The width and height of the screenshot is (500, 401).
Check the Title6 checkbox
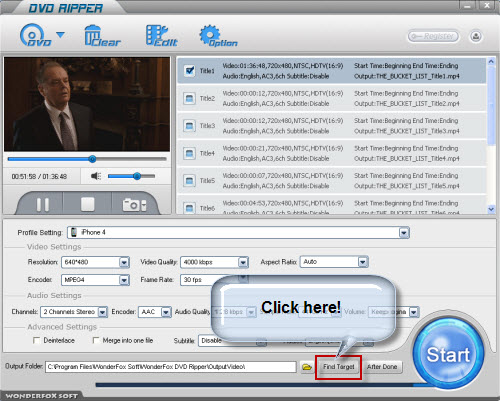tap(189, 208)
